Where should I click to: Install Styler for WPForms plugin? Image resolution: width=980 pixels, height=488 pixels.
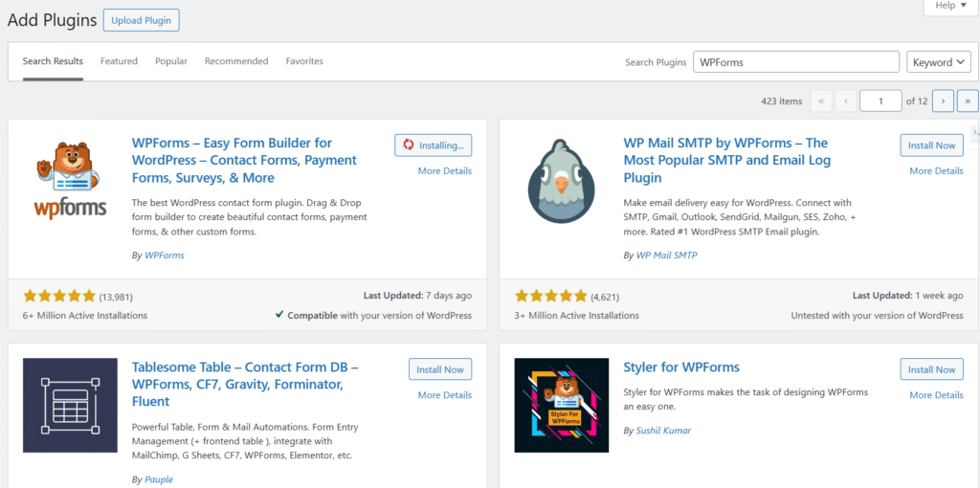[931, 369]
